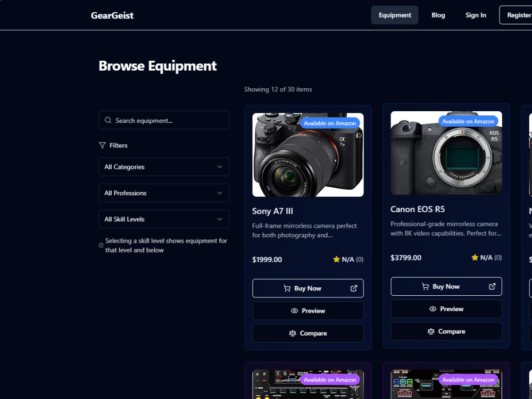Click Canon EOS R5 Available on Amazon badge
Screen dimensions: 532x399
coord(468,121)
